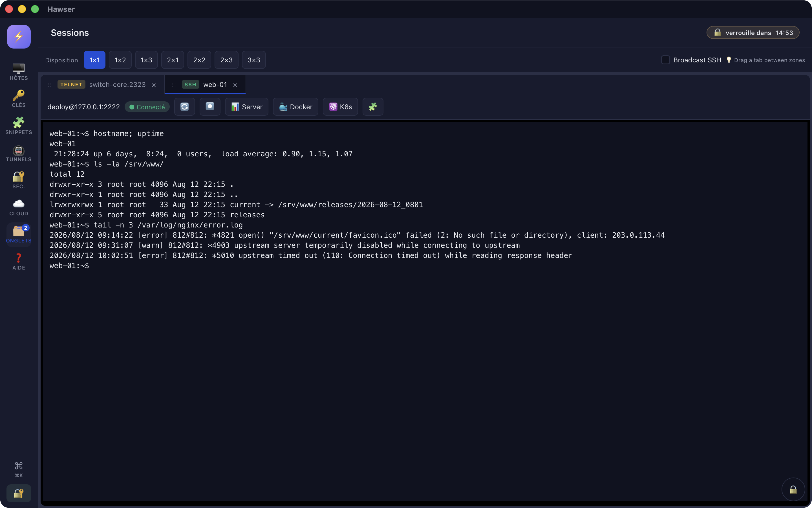Click the 'drwxr-xr-x 5 root root' releases line

coord(157,215)
